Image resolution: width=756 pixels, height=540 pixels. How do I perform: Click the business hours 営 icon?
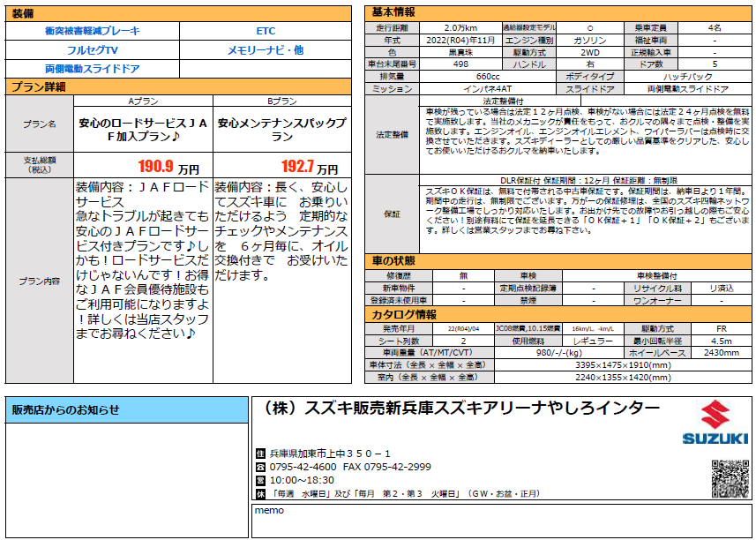point(259,480)
